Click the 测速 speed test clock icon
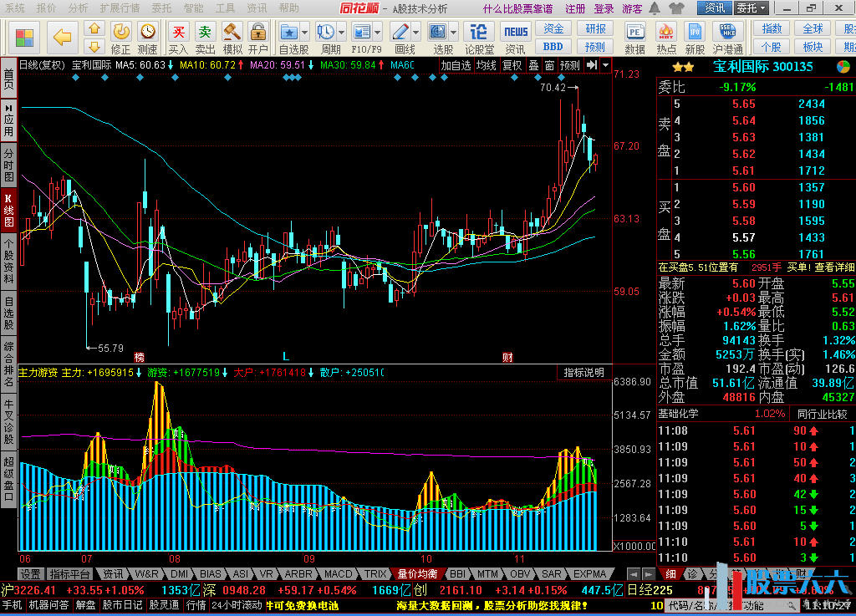The height and width of the screenshot is (616, 856). (148, 33)
